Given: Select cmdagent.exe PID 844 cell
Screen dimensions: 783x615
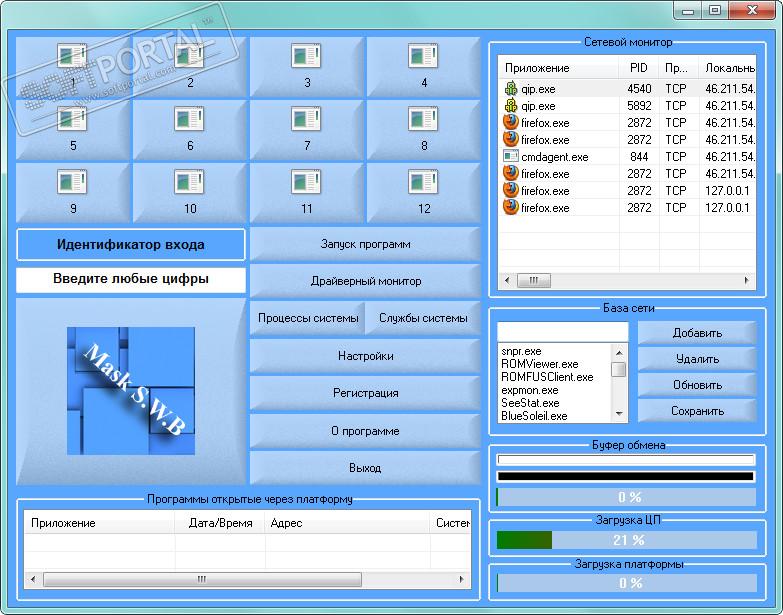Looking at the screenshot, I should pyautogui.click(x=639, y=157).
